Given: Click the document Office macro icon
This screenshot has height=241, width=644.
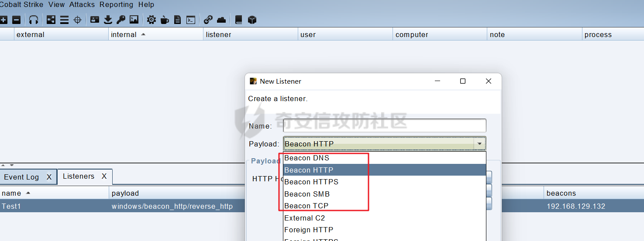Looking at the screenshot, I should pyautogui.click(x=177, y=20).
